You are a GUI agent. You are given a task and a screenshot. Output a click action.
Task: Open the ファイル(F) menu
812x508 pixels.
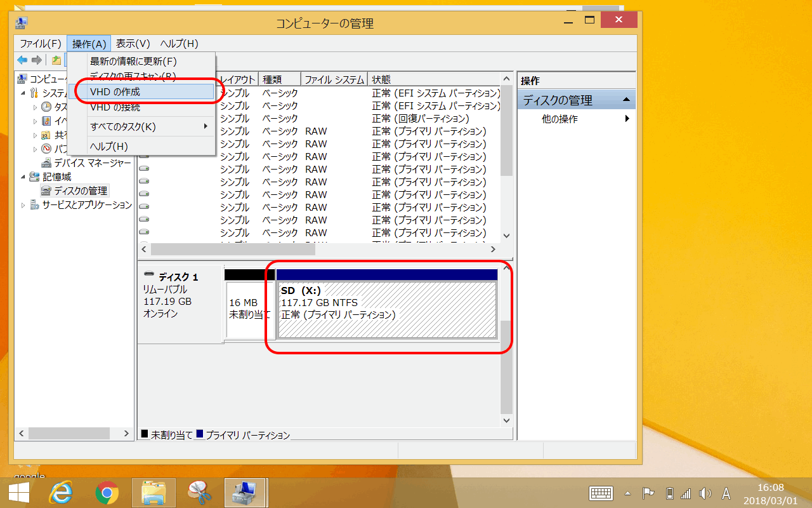click(41, 44)
